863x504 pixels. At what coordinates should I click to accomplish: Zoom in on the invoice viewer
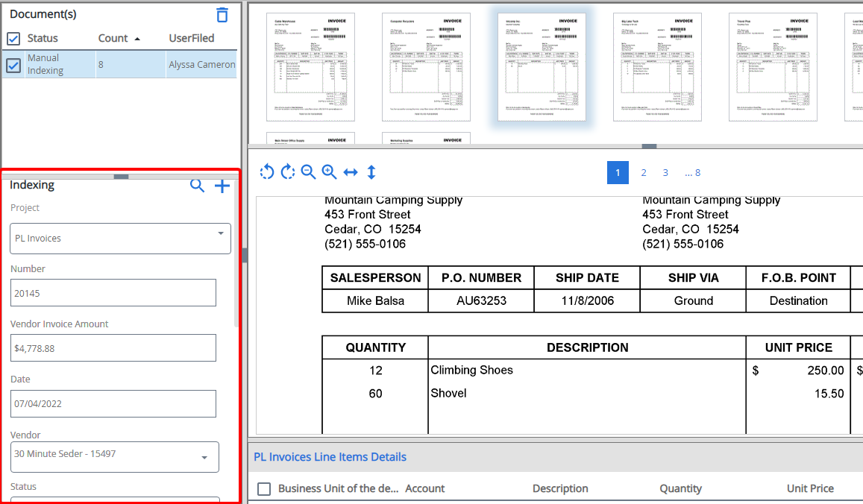tap(329, 172)
